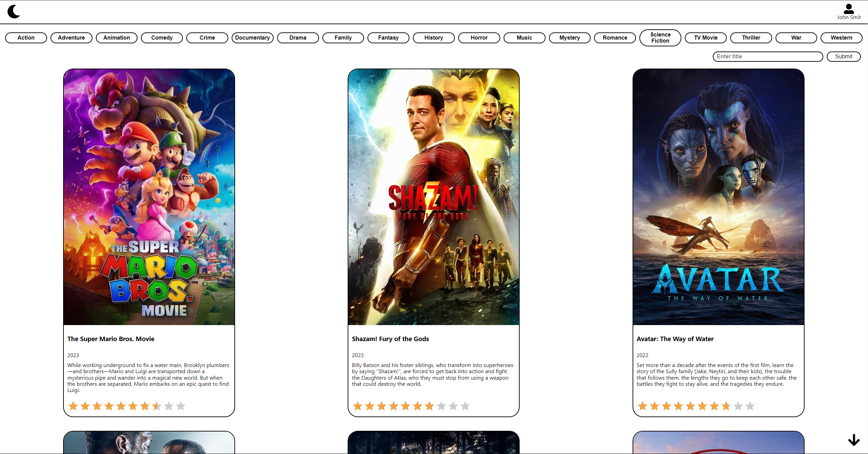Viewport: 868px width, 454px height.
Task: Open The Super Mario Bros. Movie poster
Action: pos(149,197)
